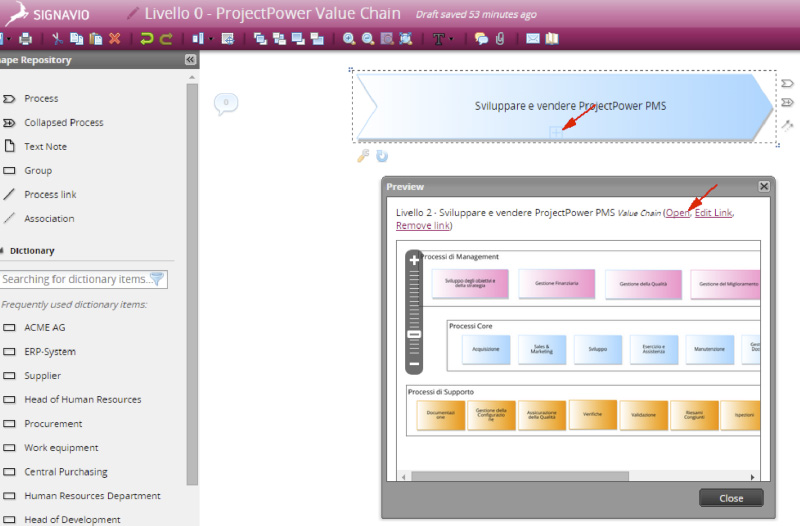
Task: Click the blue morph shape icon
Action: (x=382, y=156)
